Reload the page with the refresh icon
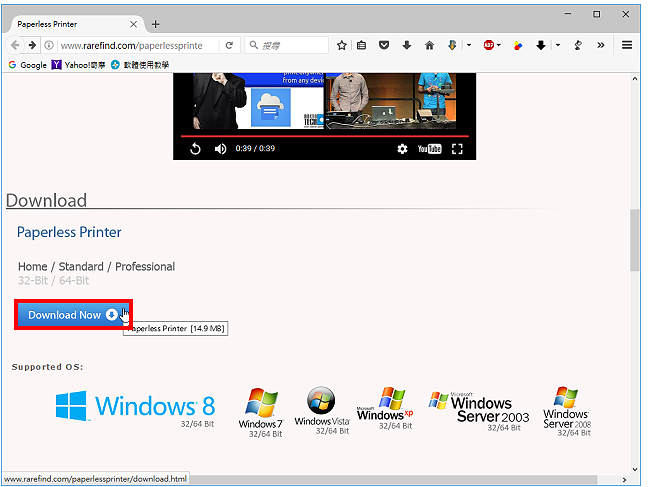This screenshot has width=654, height=487. pyautogui.click(x=229, y=45)
